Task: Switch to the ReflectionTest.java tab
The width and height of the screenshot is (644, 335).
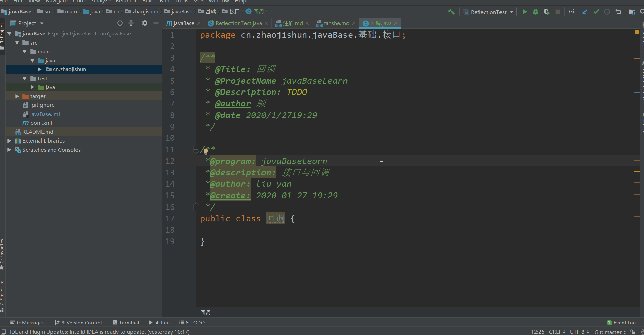Action: [238, 23]
